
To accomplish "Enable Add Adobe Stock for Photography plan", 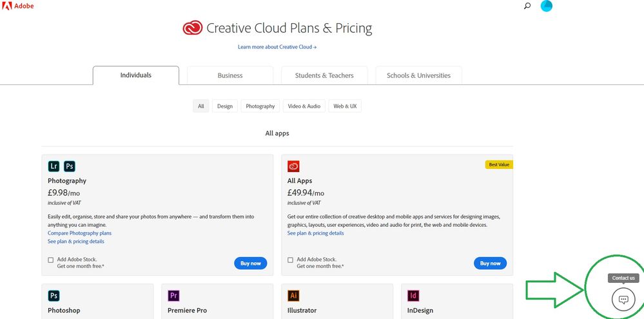I will [x=51, y=260].
